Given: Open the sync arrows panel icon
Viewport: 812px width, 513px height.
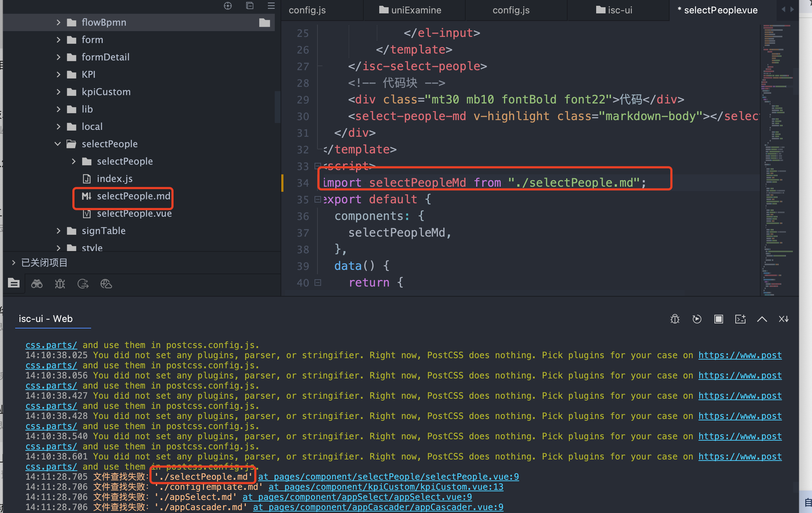Looking at the screenshot, I should pos(83,284).
